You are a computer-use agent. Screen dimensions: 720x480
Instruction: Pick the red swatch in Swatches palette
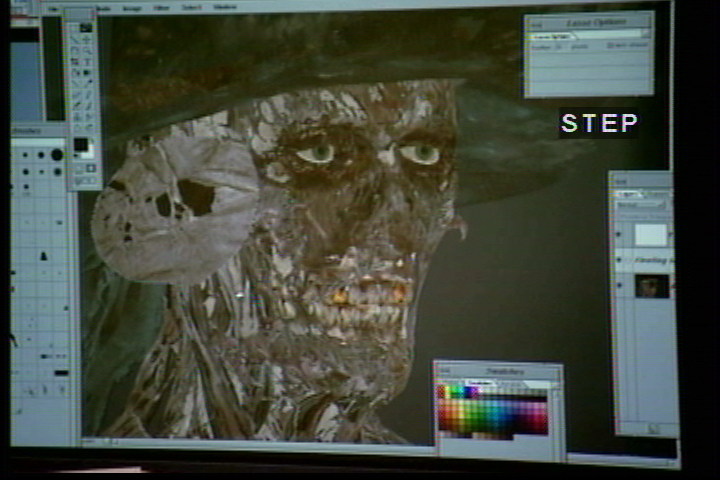(x=442, y=392)
